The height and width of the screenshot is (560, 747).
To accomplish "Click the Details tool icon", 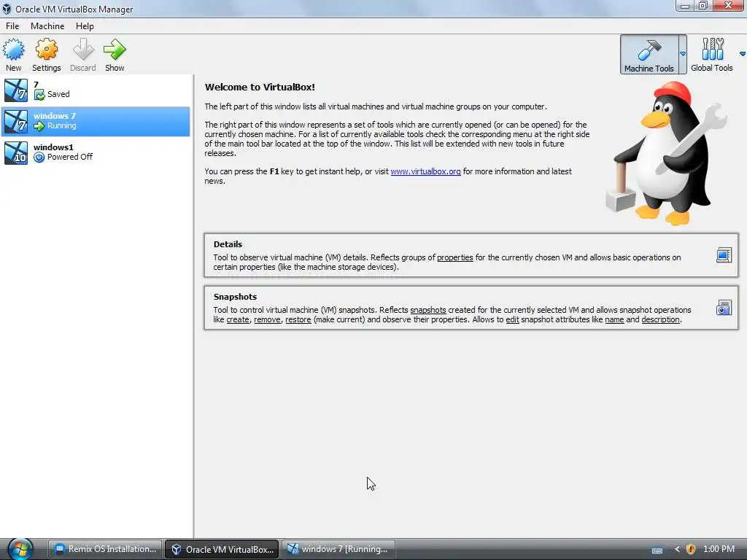I will [724, 255].
